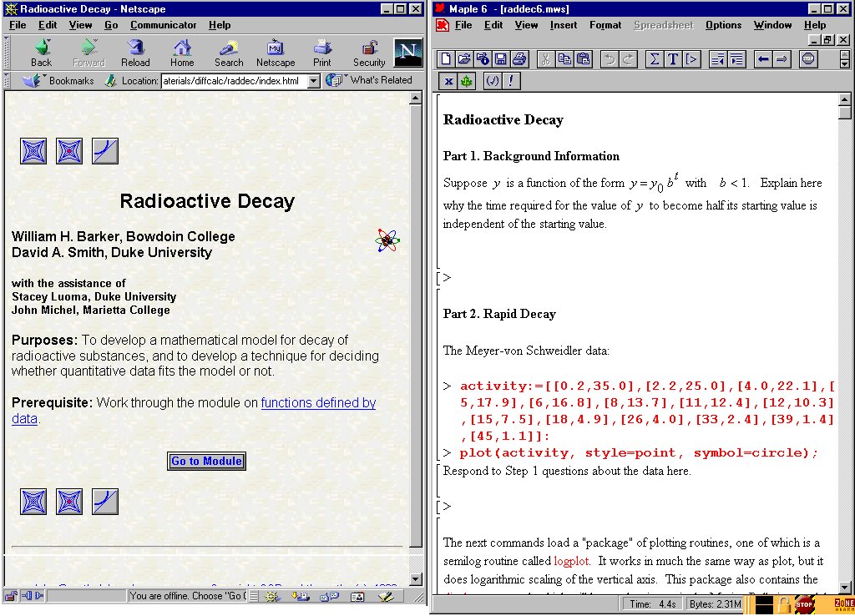The image size is (855, 616).
Task: Toggle Maple input with leaf button
Action: [x=466, y=81]
